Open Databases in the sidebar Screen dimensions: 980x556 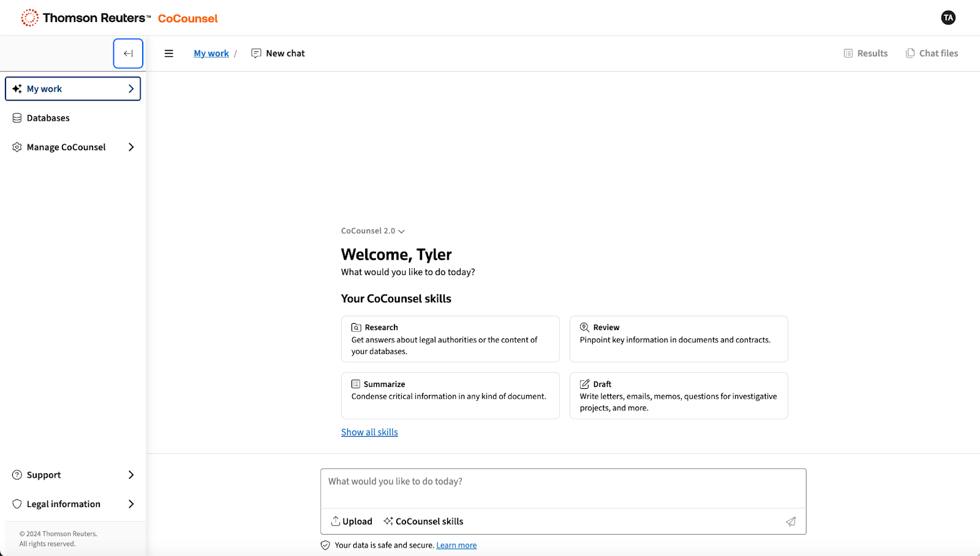coord(48,118)
